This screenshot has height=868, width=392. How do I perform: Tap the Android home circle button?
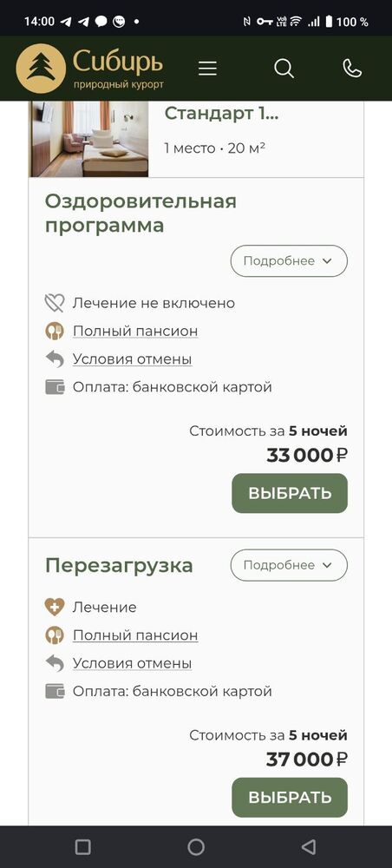[196, 847]
